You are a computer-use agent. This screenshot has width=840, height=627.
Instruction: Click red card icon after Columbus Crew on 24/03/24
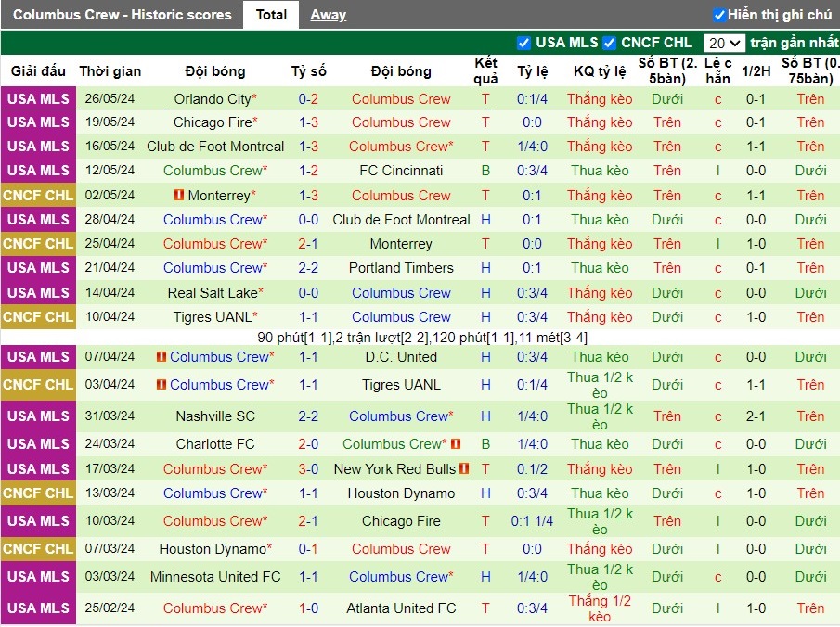456,443
